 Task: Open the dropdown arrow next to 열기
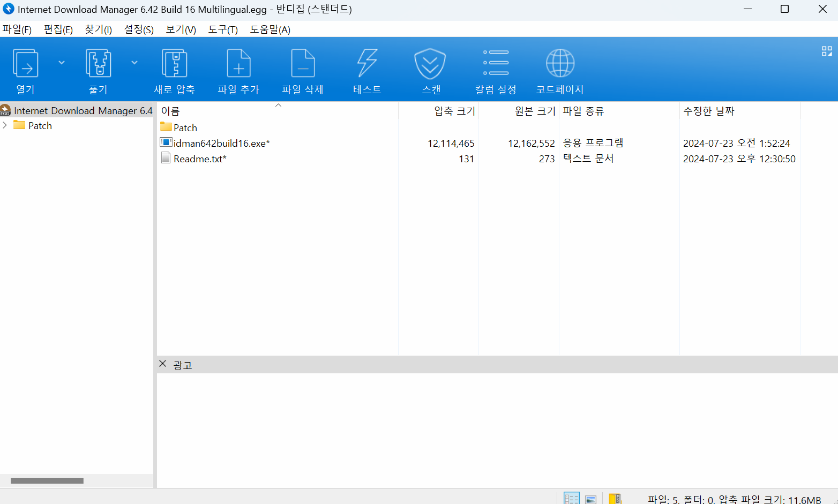[x=62, y=63]
